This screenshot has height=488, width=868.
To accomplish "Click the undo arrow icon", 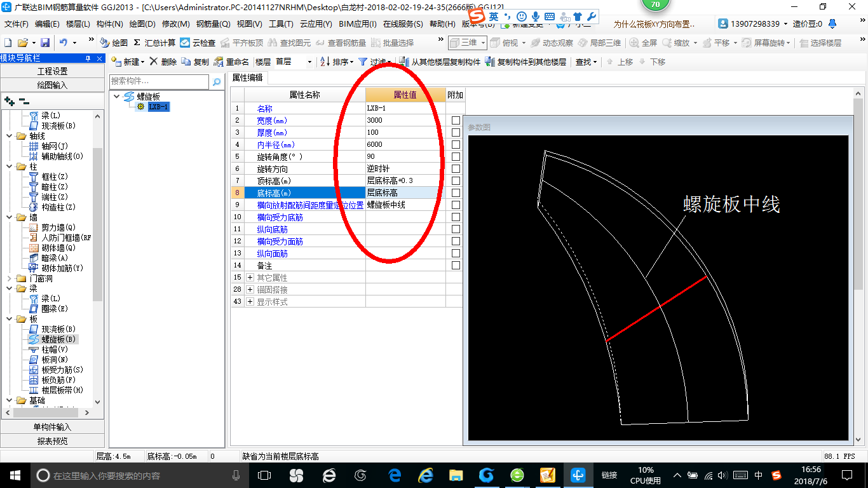I will tap(64, 43).
